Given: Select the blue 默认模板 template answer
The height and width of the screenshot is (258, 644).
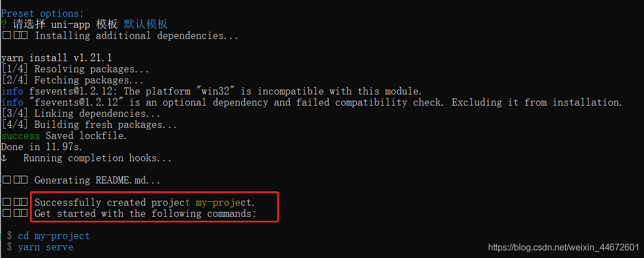Looking at the screenshot, I should pos(145,24).
